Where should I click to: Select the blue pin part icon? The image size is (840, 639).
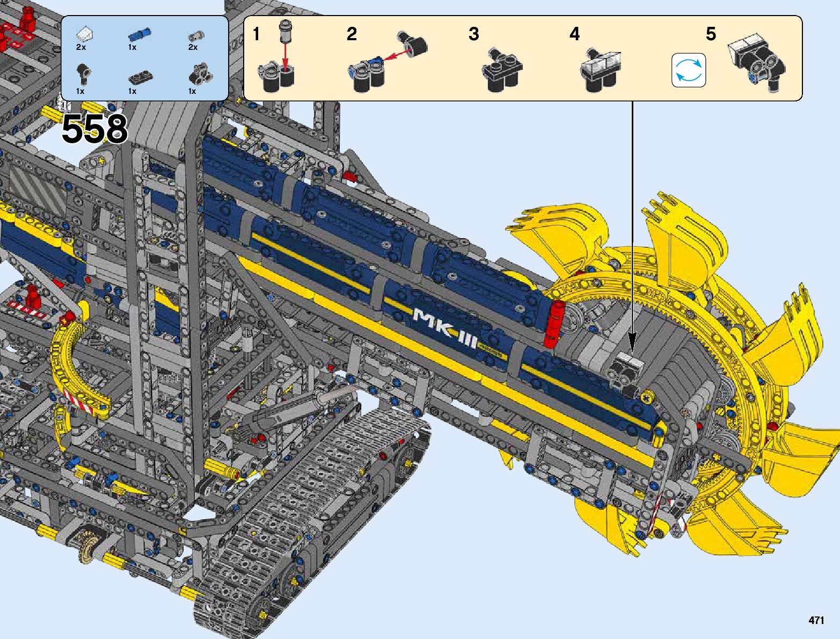tap(140, 35)
